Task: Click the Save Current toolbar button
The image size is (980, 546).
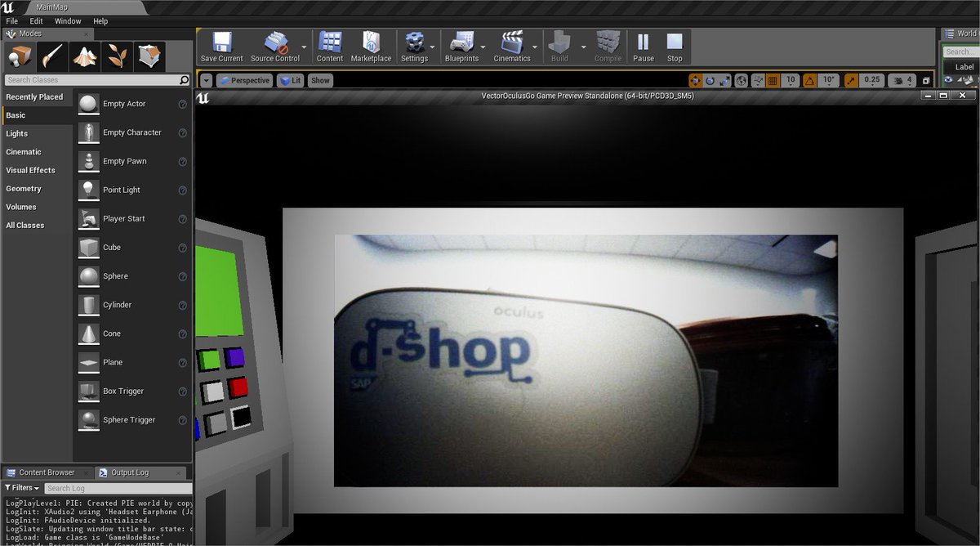Action: [x=221, y=47]
